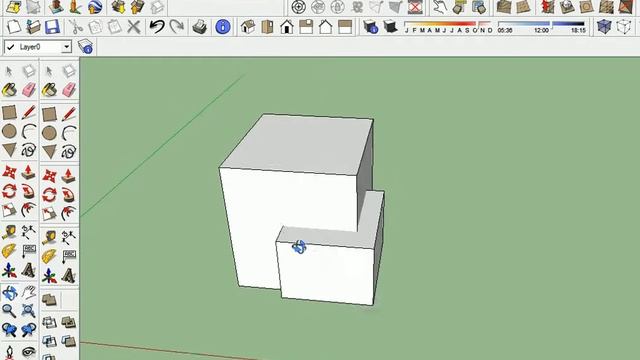The width and height of the screenshot is (640, 360).
Task: Open Shadow Settings cube icon
Action: click(x=371, y=27)
